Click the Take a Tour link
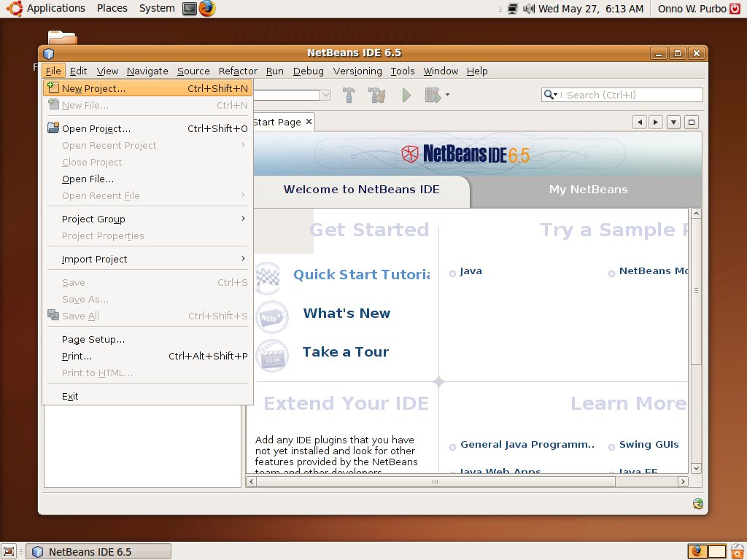747x560 pixels. point(345,352)
